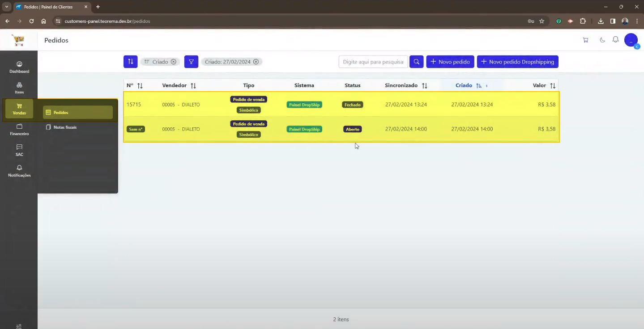Viewport: 644px width, 329px height.
Task: Click the 2 itens footer count
Action: [x=341, y=319]
